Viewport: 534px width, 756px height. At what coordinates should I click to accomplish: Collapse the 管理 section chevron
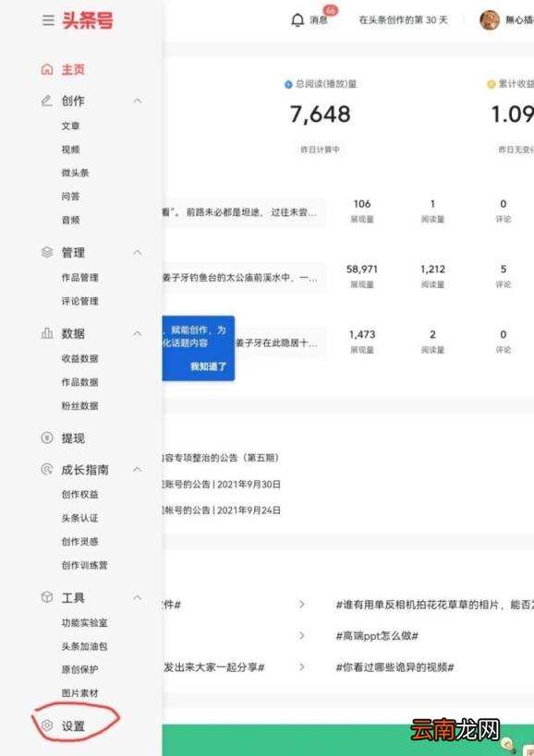[138, 252]
